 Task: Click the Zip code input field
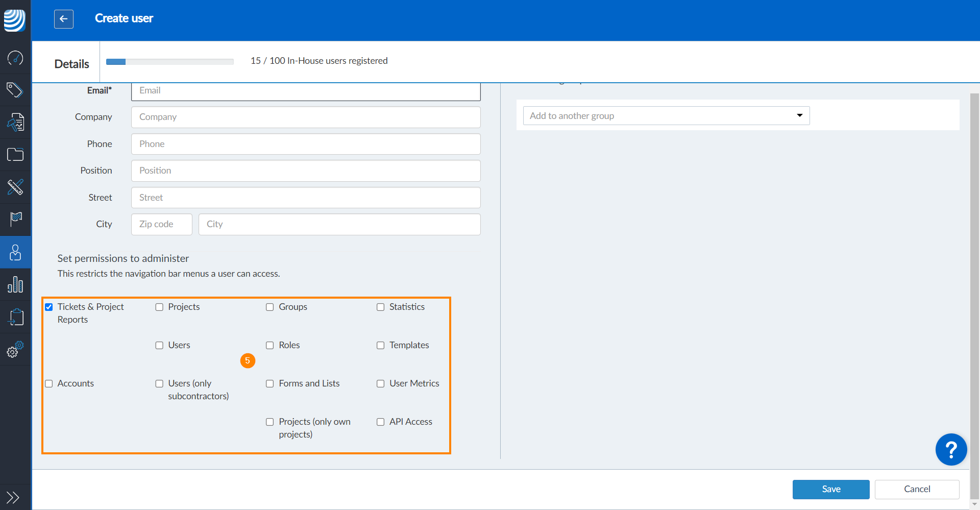click(161, 224)
